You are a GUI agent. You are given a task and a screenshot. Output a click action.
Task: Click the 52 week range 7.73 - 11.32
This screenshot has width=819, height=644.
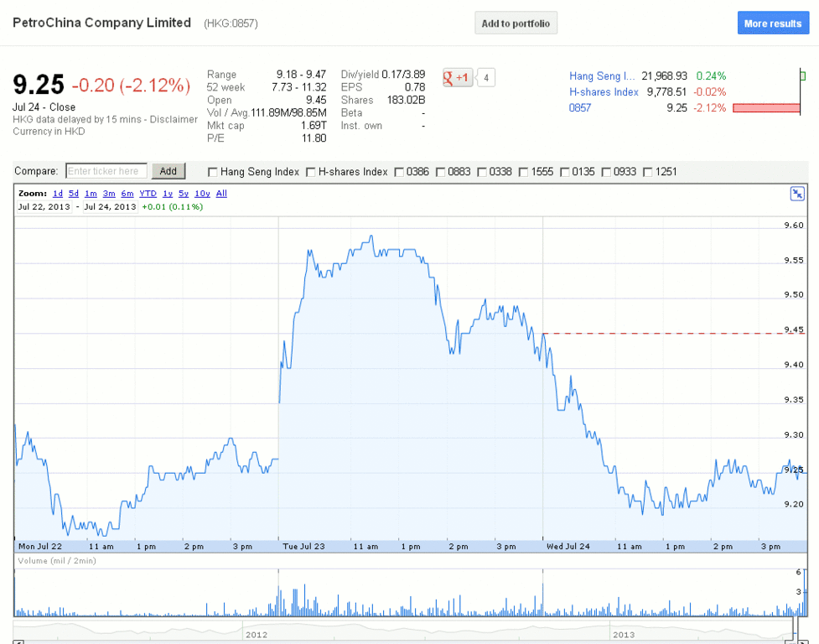click(298, 87)
